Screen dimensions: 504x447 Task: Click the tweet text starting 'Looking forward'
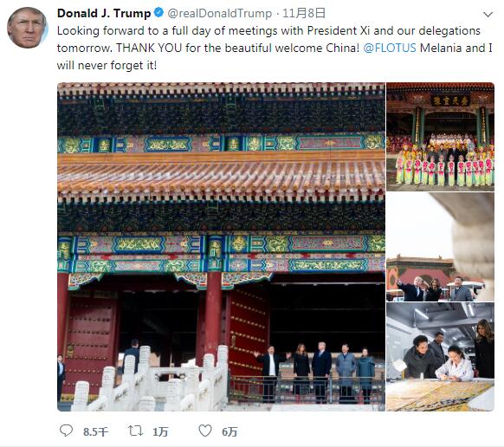pyautogui.click(x=275, y=48)
